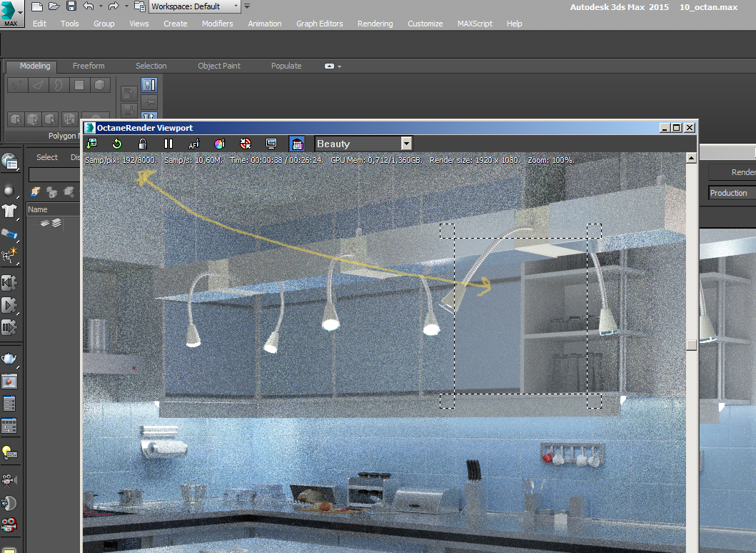Click Octane viewport scroll up arrow

click(x=691, y=158)
